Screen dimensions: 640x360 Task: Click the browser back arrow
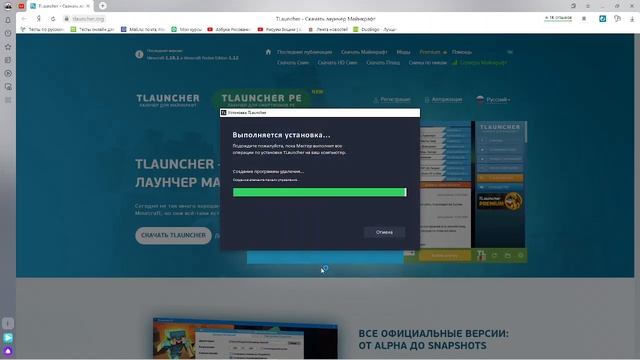[24, 19]
